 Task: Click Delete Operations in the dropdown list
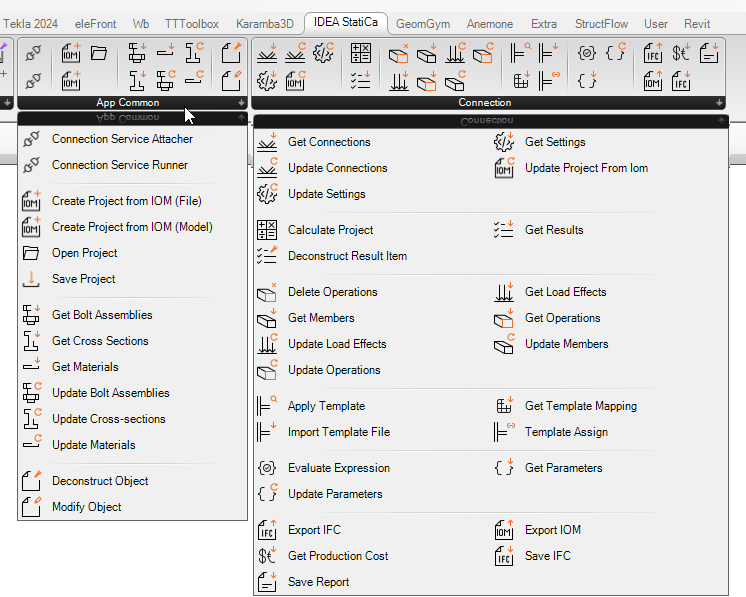pyautogui.click(x=332, y=292)
